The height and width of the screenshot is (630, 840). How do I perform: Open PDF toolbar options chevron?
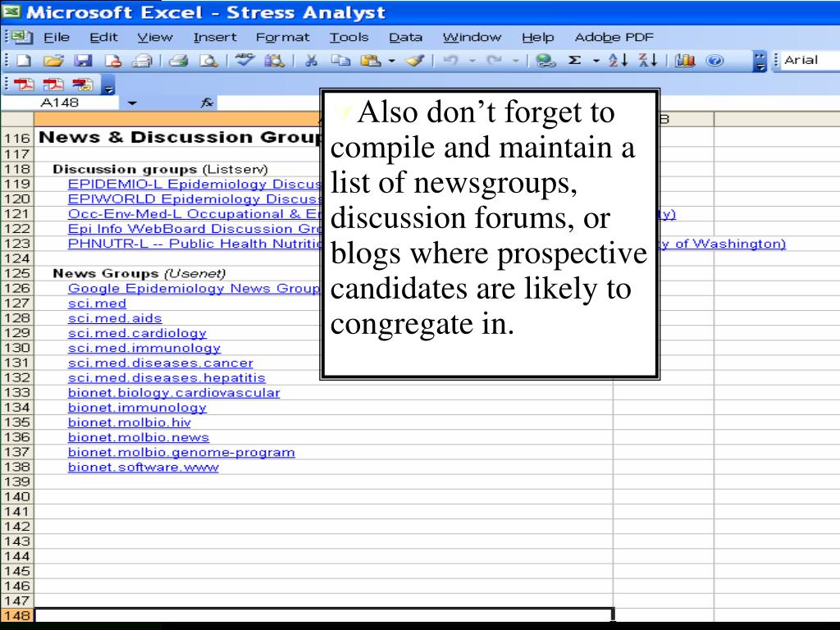coord(108,84)
